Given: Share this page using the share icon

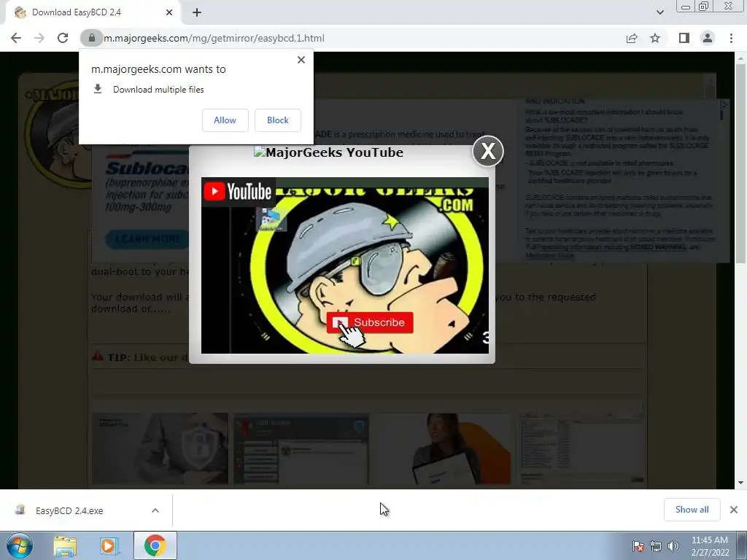Looking at the screenshot, I should tap(632, 38).
